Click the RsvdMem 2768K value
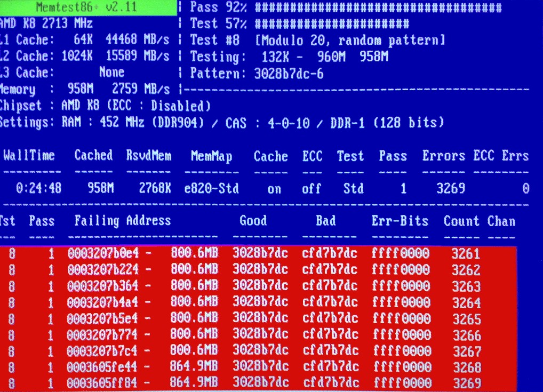The width and height of the screenshot is (543, 392). click(155, 189)
